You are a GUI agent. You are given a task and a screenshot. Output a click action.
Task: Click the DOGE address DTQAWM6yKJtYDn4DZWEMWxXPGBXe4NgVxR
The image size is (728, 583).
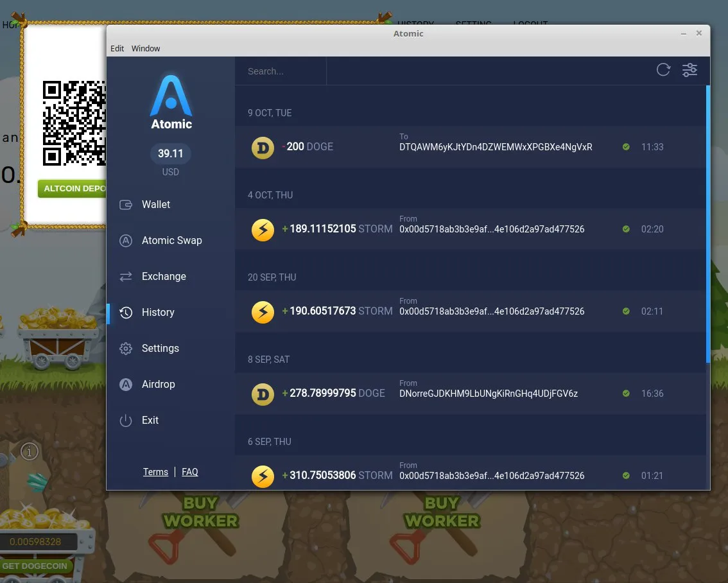click(x=496, y=147)
